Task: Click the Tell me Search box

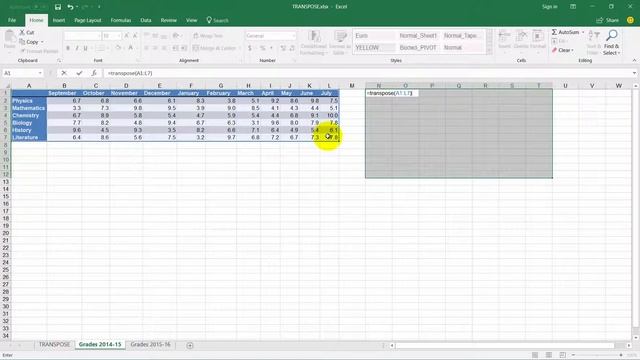Action: click(218, 20)
